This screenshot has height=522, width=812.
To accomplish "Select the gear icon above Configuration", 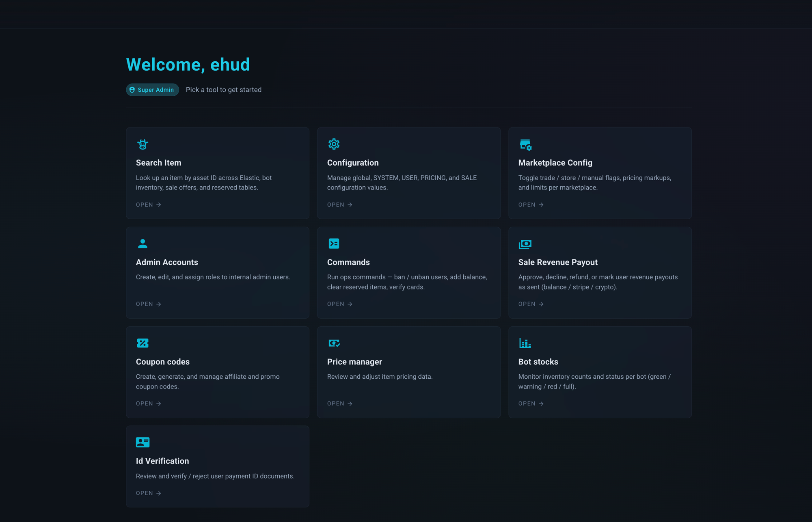I will coord(334,144).
